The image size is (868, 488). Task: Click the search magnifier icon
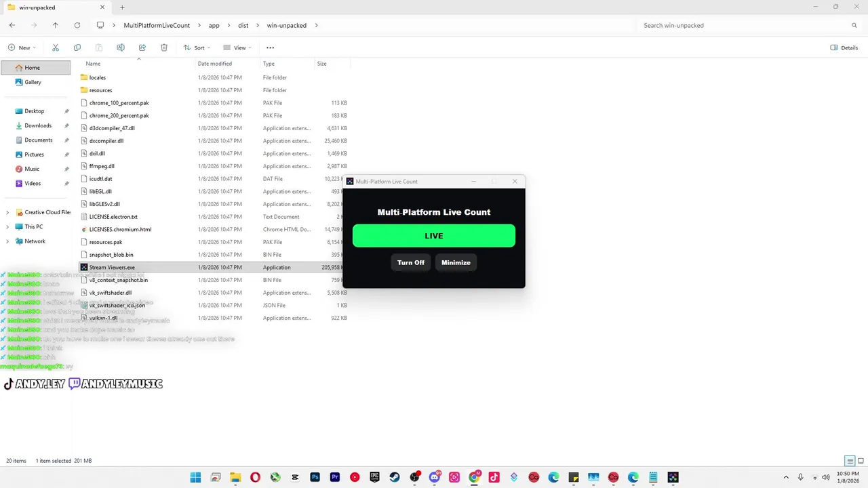[854, 25]
